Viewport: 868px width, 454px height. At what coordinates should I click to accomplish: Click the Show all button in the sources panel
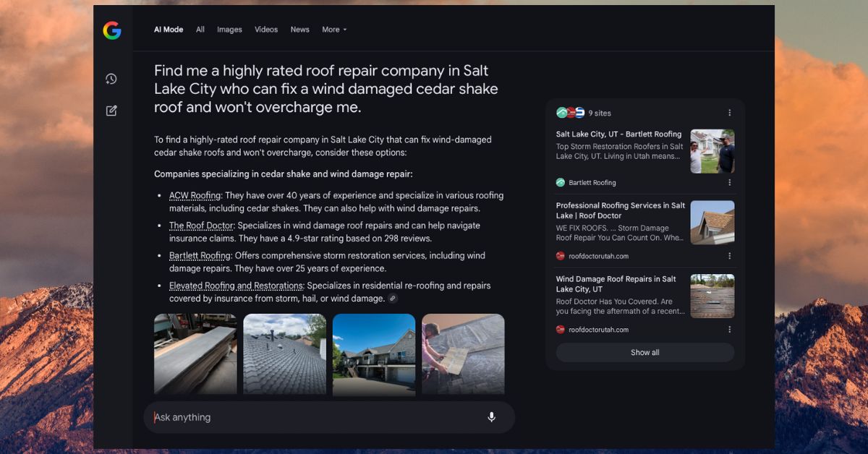(x=645, y=353)
